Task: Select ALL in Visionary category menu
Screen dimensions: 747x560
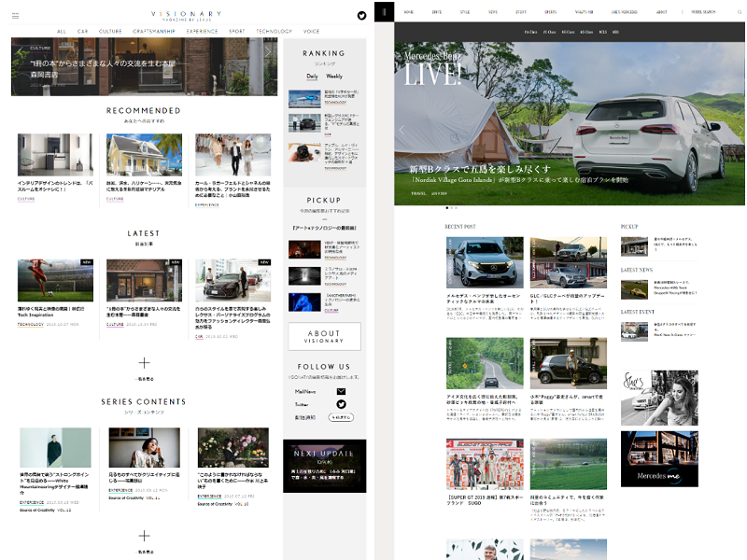Action: [x=62, y=32]
